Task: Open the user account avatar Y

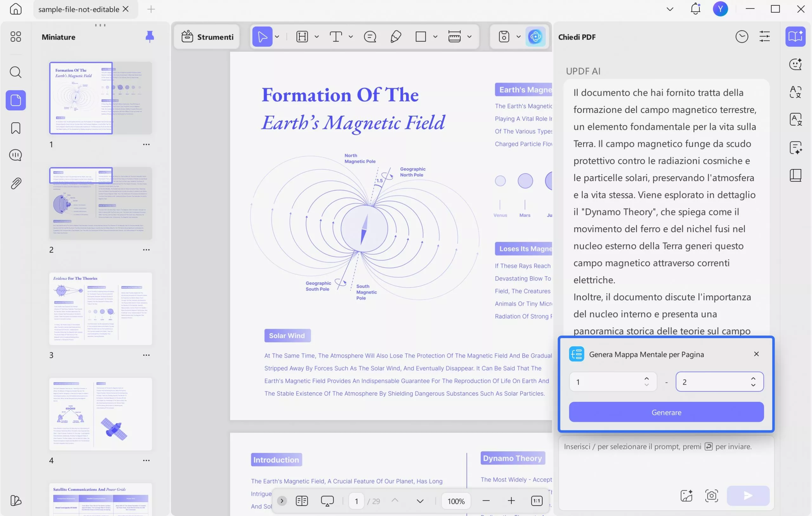Action: pyautogui.click(x=720, y=9)
